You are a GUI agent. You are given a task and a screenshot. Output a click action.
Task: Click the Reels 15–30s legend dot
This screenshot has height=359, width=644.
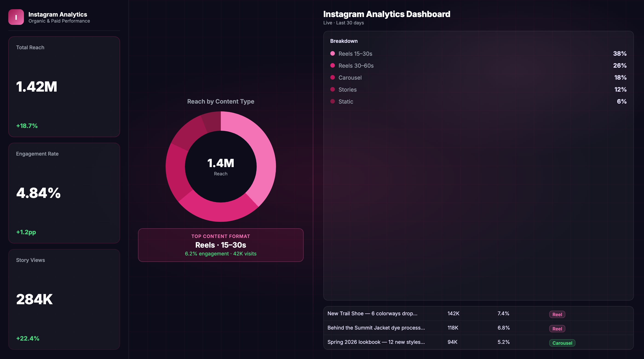coord(333,54)
